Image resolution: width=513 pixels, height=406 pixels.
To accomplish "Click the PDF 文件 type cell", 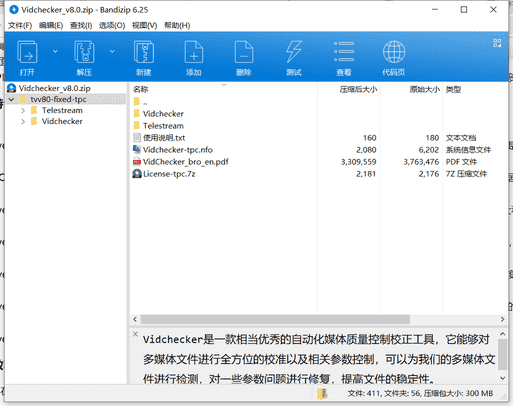I will pyautogui.click(x=461, y=162).
